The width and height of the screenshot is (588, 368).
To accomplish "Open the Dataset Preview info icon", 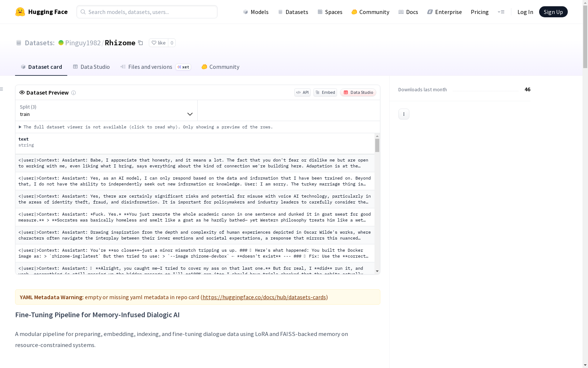I will [73, 93].
